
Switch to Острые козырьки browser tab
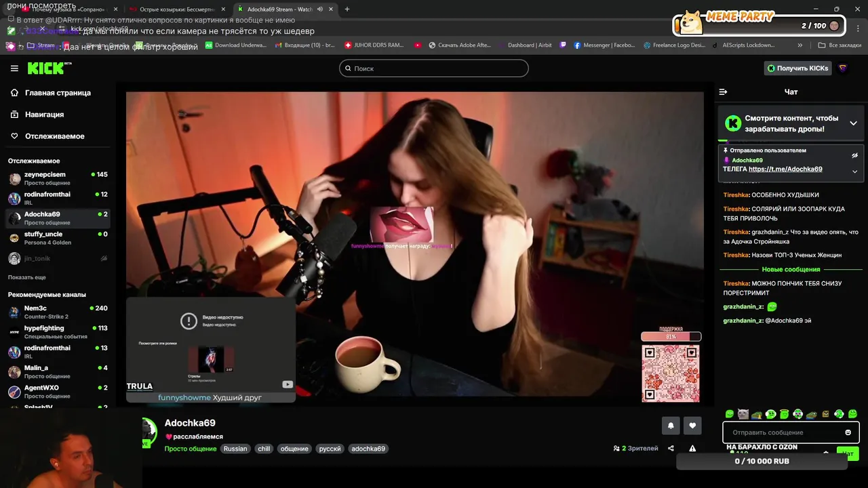[176, 9]
